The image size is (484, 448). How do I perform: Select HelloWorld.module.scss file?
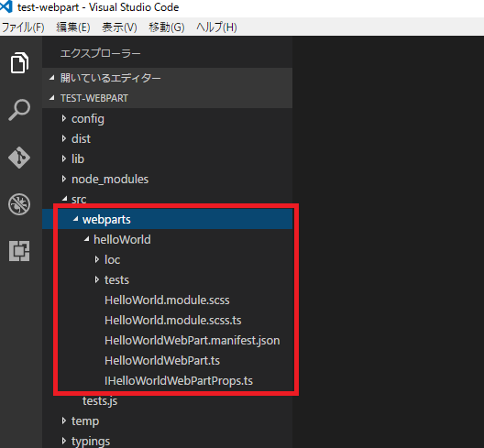pyautogui.click(x=167, y=300)
